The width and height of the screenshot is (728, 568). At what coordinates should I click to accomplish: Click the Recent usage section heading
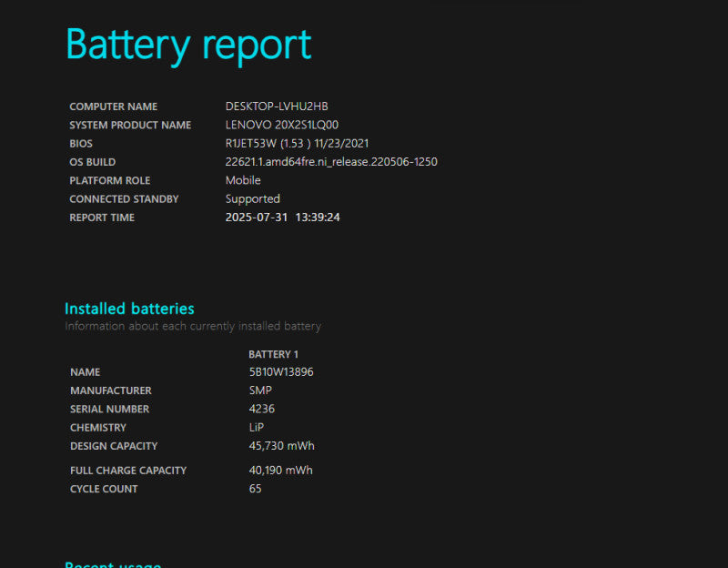[113, 563]
